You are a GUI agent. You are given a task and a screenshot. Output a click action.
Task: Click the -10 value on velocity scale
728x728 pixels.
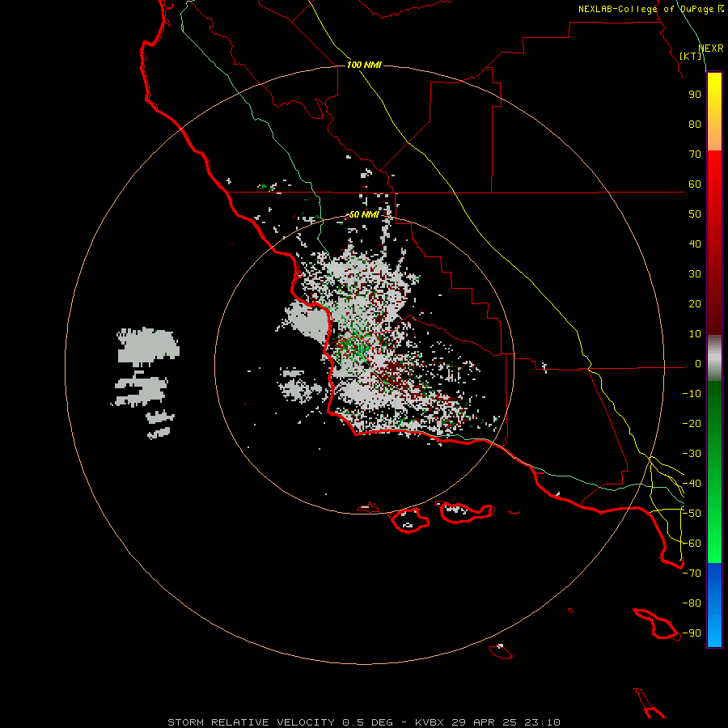pos(692,394)
